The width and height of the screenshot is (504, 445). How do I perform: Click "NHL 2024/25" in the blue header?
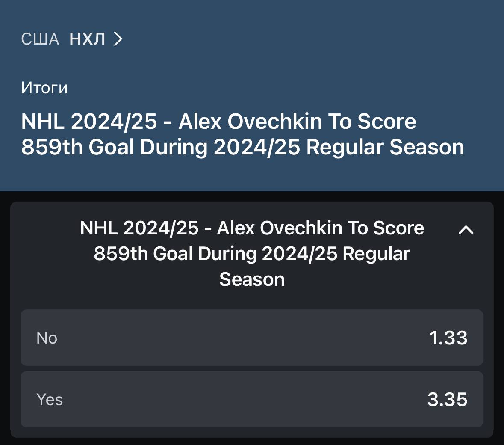pyautogui.click(x=89, y=122)
